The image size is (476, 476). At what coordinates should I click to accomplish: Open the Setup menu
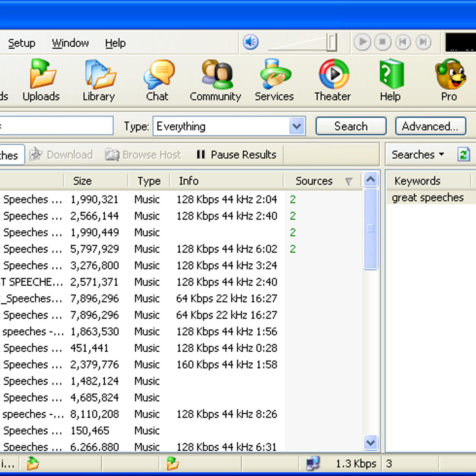click(x=21, y=43)
